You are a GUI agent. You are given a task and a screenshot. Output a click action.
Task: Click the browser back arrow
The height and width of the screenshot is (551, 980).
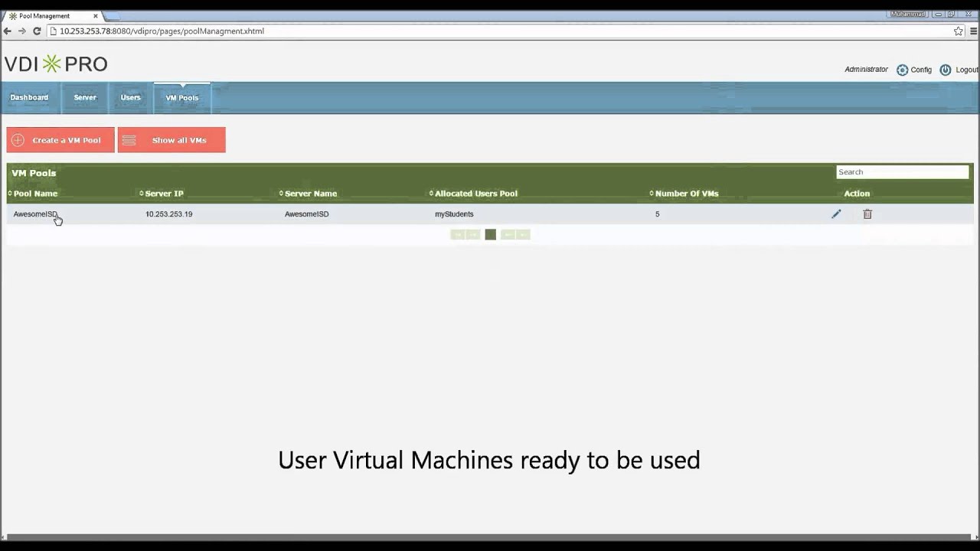tap(8, 31)
